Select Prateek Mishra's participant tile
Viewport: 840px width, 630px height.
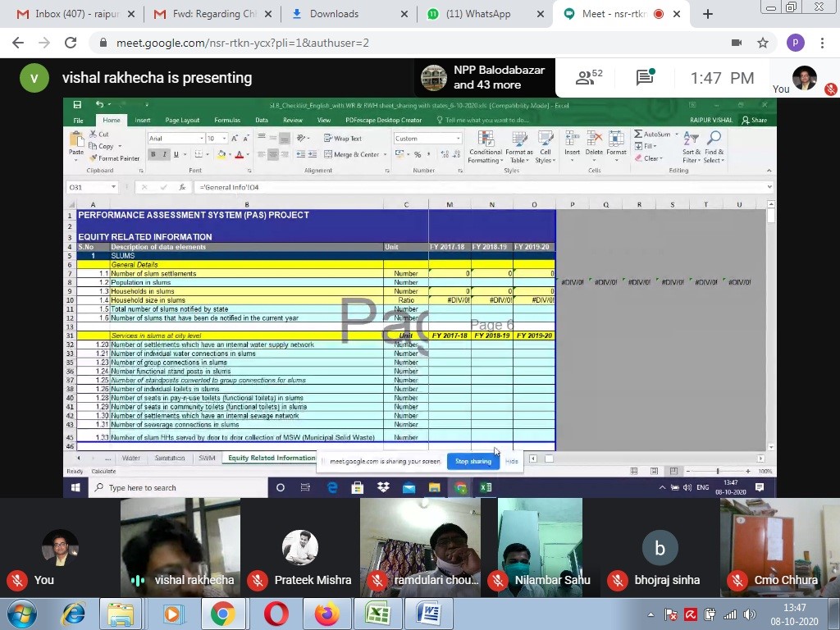click(x=300, y=547)
